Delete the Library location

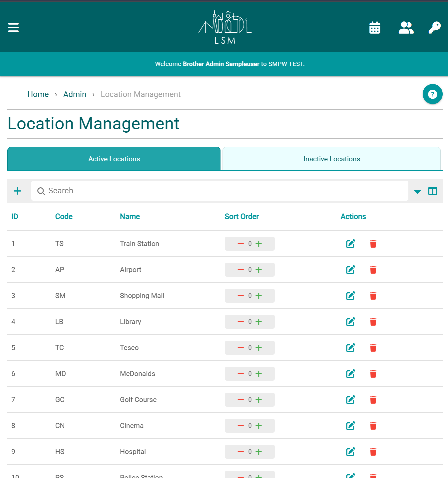pos(373,322)
